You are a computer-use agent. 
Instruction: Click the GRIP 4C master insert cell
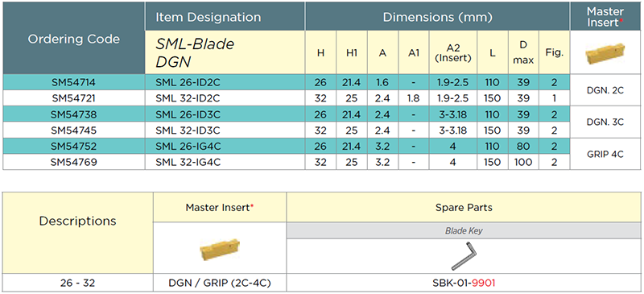pos(606,154)
